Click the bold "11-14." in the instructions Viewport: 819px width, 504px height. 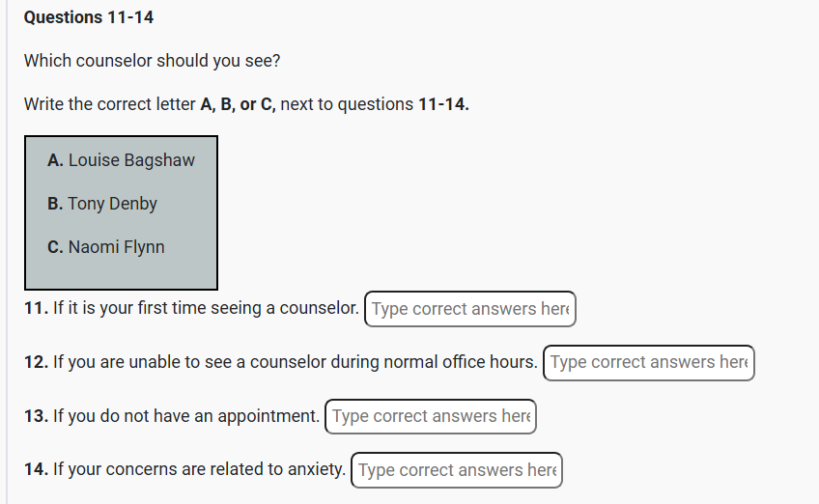pyautogui.click(x=443, y=104)
